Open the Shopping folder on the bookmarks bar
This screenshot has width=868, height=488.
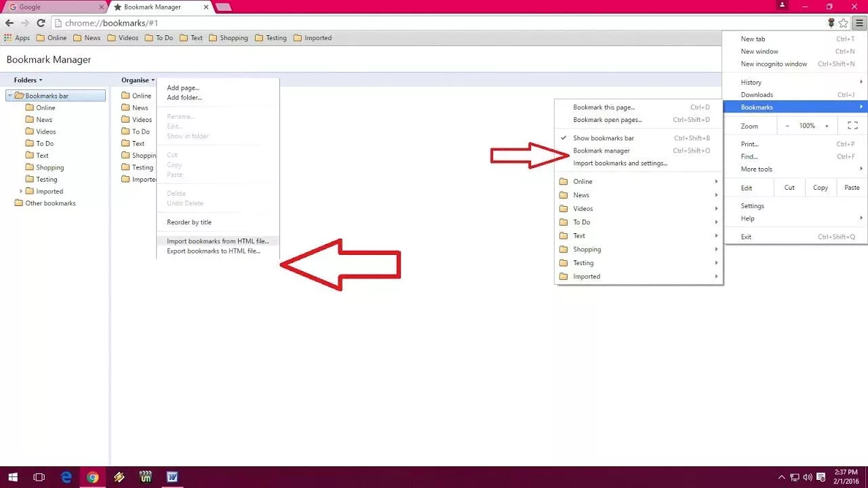pyautogui.click(x=229, y=38)
